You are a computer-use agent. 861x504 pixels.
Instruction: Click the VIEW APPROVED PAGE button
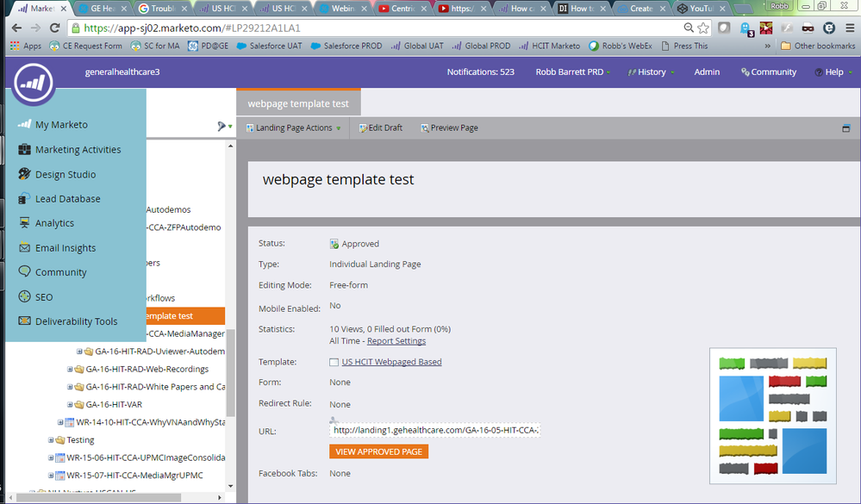coord(379,451)
